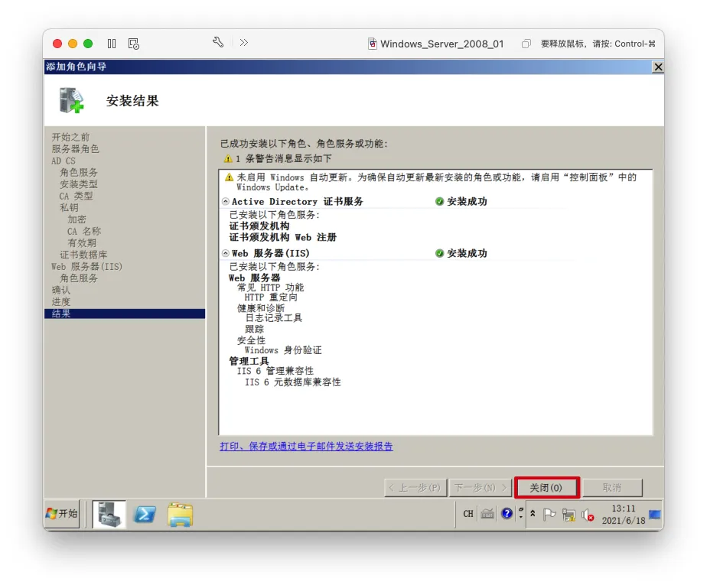Image resolution: width=707 pixels, height=588 pixels.
Task: Click the VM pause icon
Action: pyautogui.click(x=112, y=44)
